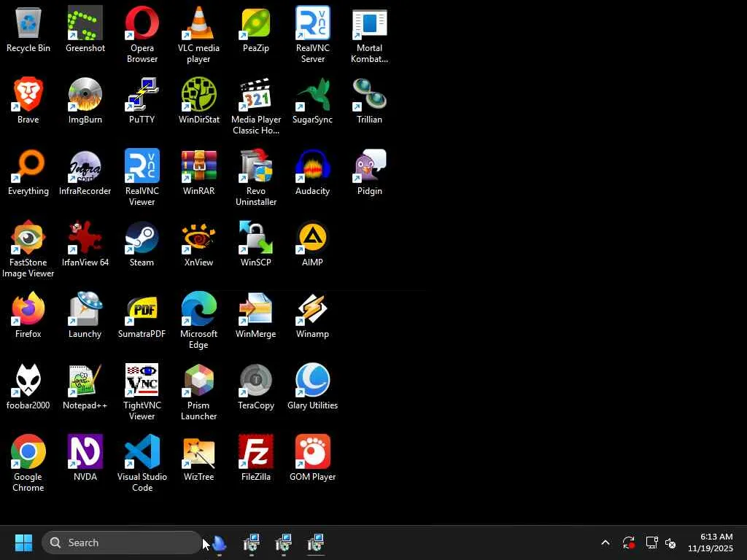Click the WinDirStat icon
This screenshot has width=747, height=560.
click(198, 101)
